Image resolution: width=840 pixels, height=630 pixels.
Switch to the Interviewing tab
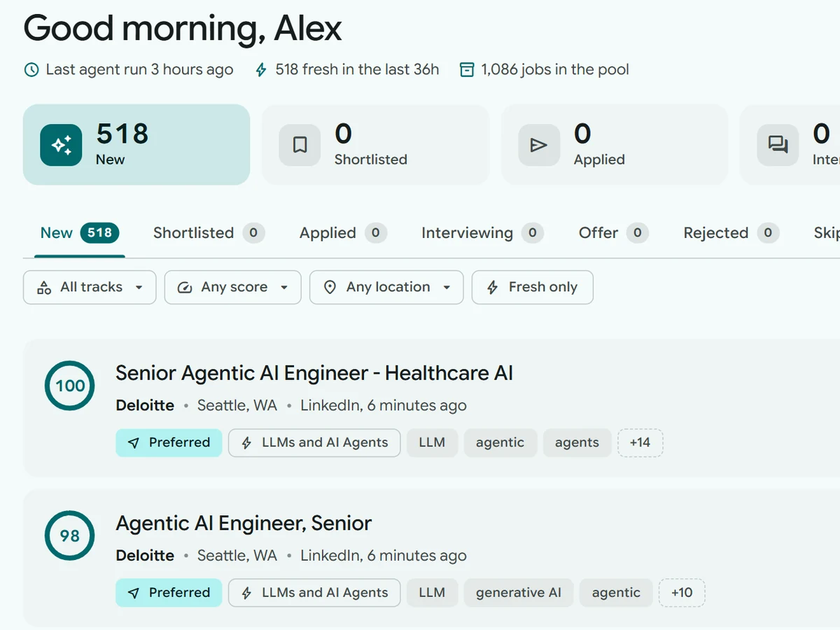(482, 233)
